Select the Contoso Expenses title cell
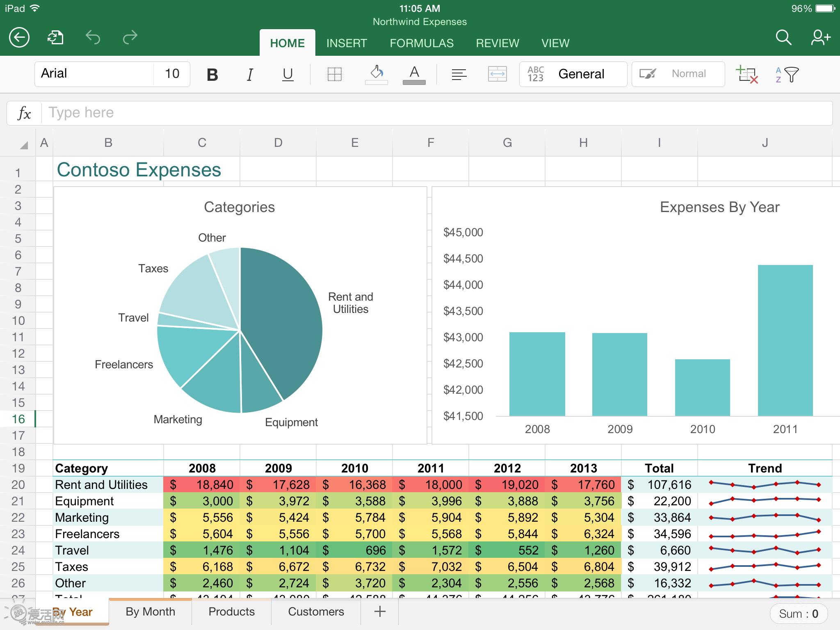This screenshot has height=630, width=840. 139,169
